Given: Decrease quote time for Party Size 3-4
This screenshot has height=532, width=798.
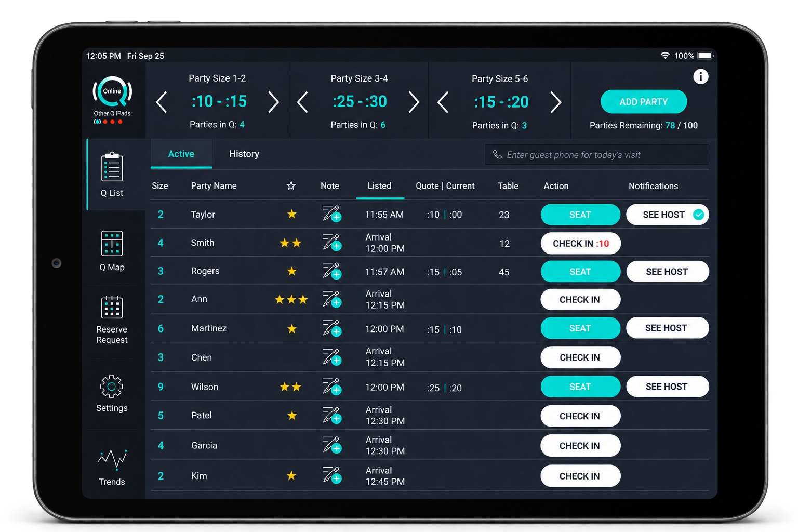Looking at the screenshot, I should (302, 102).
